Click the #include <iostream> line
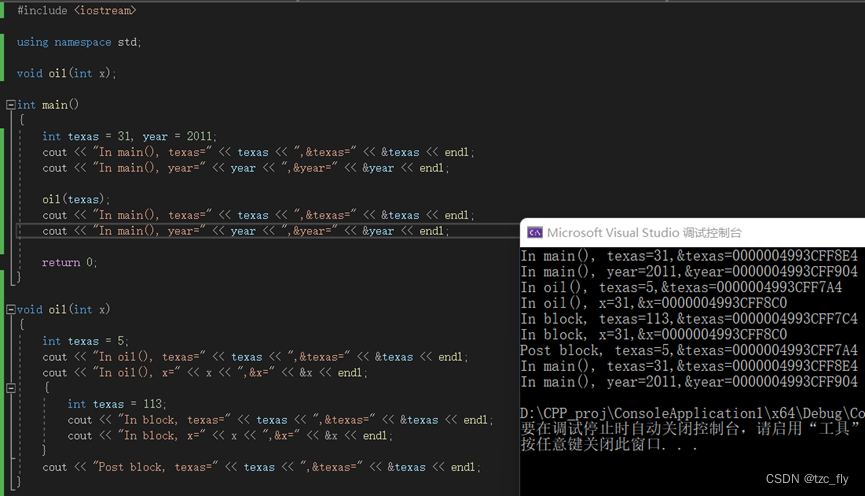865x496 pixels. (x=77, y=10)
